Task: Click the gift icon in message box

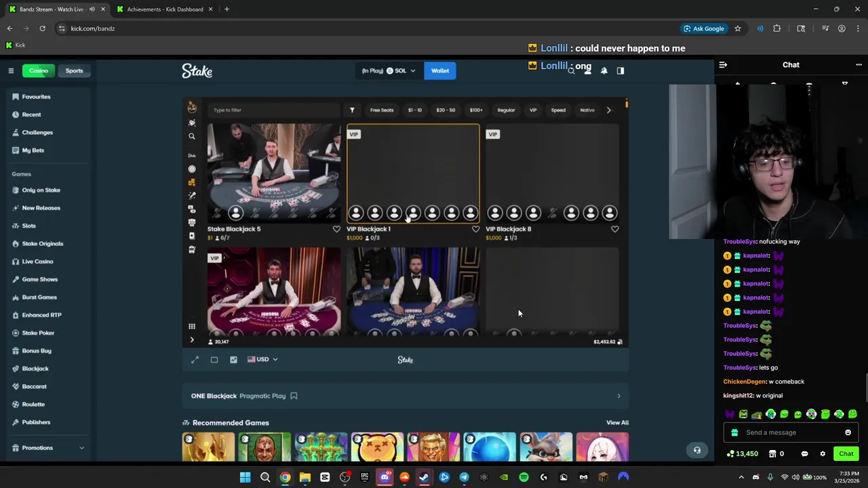Action: pos(734,432)
